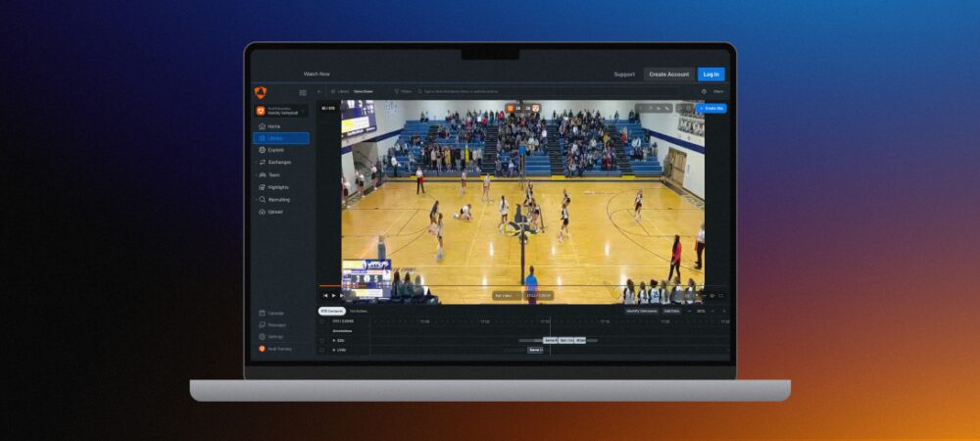The width and height of the screenshot is (980, 441).
Task: Click the Create Account button
Action: pyautogui.click(x=668, y=74)
